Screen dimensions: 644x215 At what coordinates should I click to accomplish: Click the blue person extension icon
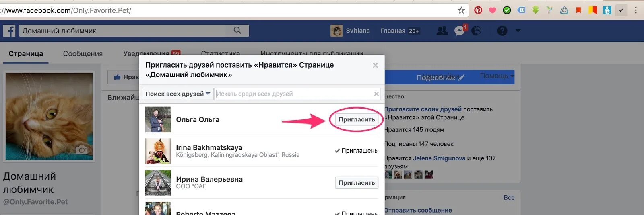(x=607, y=10)
